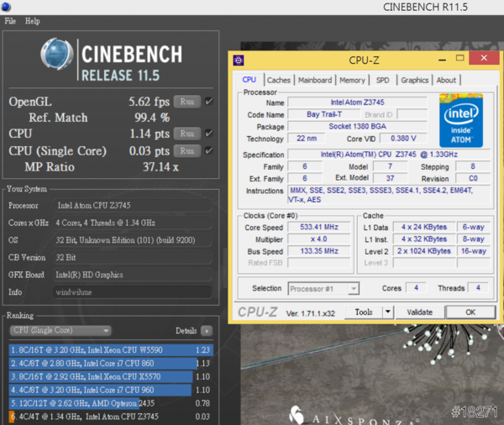
Task: Open the SPD tab
Action: click(382, 81)
